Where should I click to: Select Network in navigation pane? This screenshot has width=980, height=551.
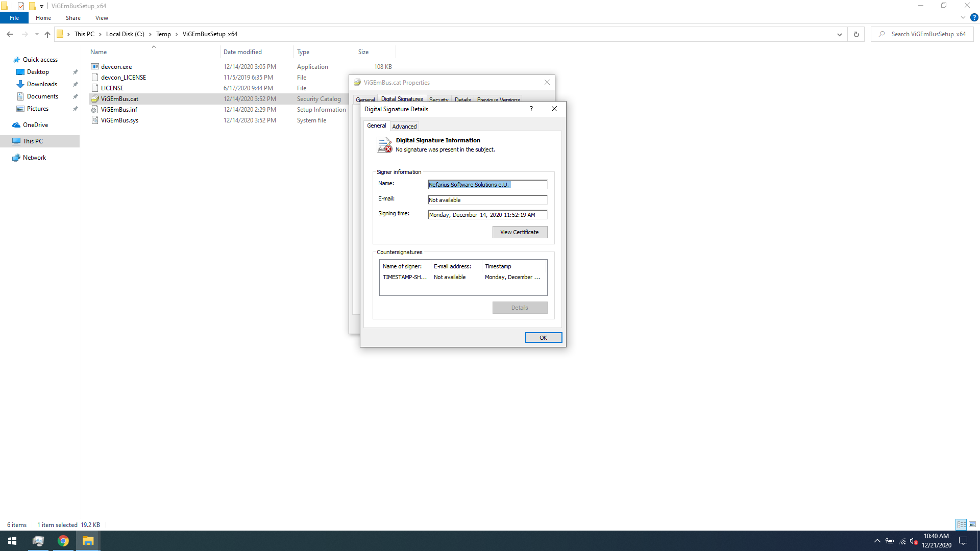coord(34,158)
